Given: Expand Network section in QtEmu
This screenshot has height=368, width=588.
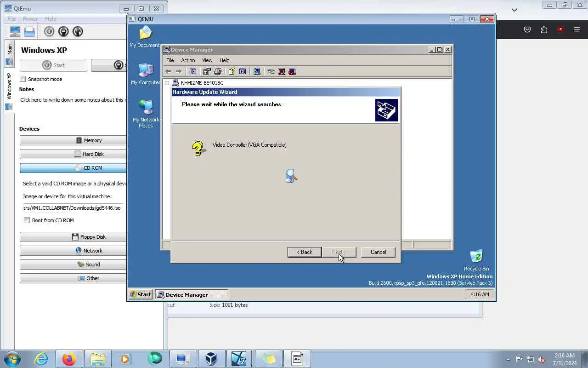Looking at the screenshot, I should click(73, 251).
